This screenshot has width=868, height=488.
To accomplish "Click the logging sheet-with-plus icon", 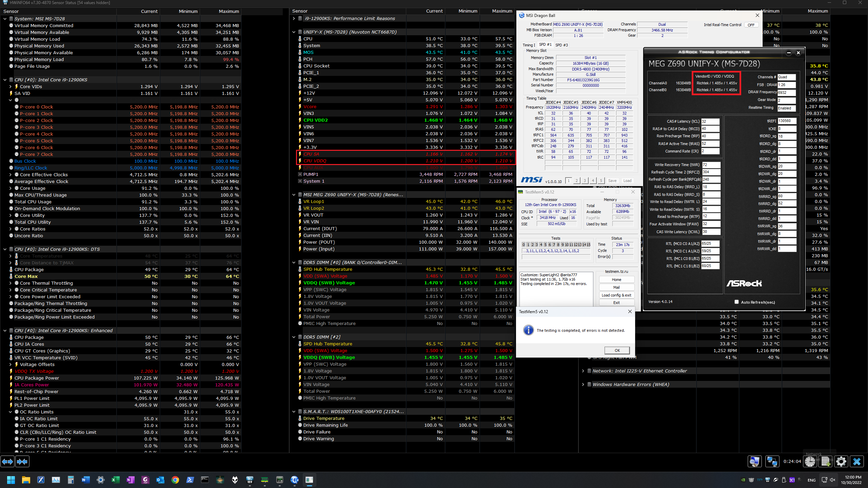I will pos(826,461).
